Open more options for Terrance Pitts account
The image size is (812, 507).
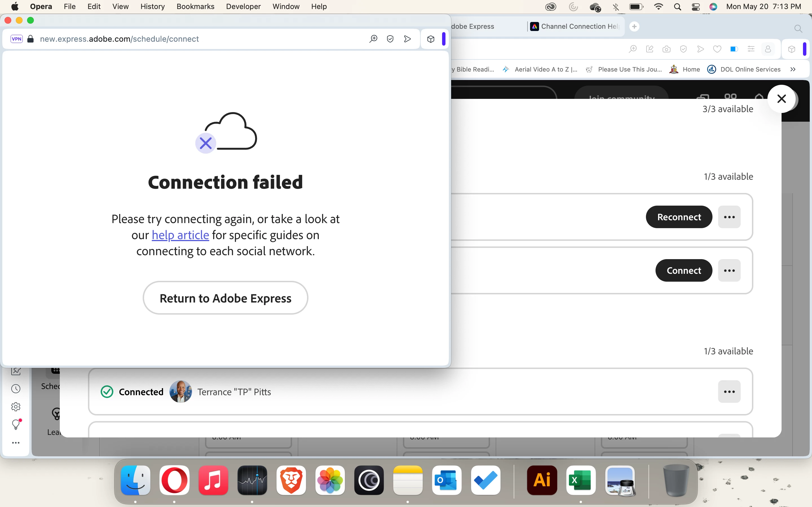pos(729,392)
